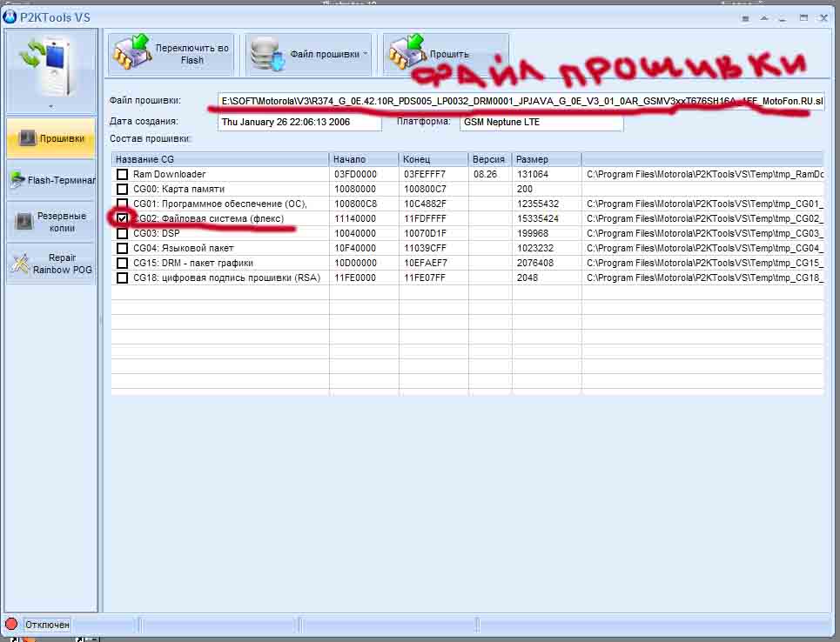Click the Переключить во Flash button
The height and width of the screenshot is (642, 840).
tap(171, 54)
